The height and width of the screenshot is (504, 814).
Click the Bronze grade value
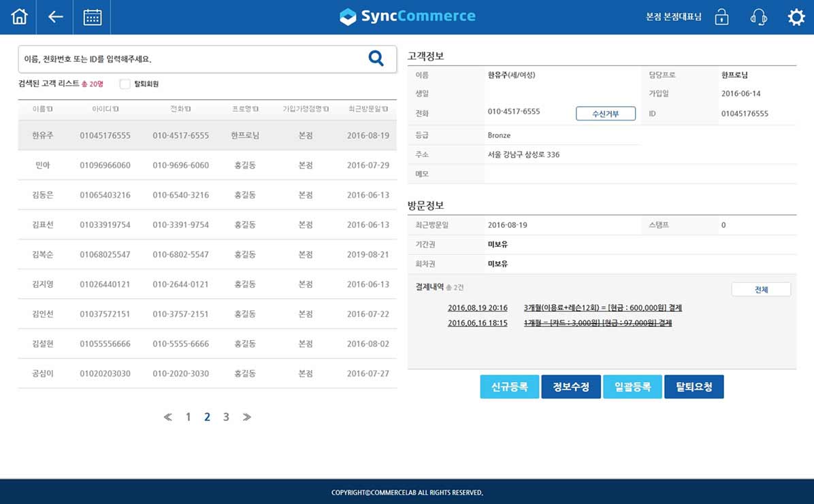pyautogui.click(x=499, y=135)
